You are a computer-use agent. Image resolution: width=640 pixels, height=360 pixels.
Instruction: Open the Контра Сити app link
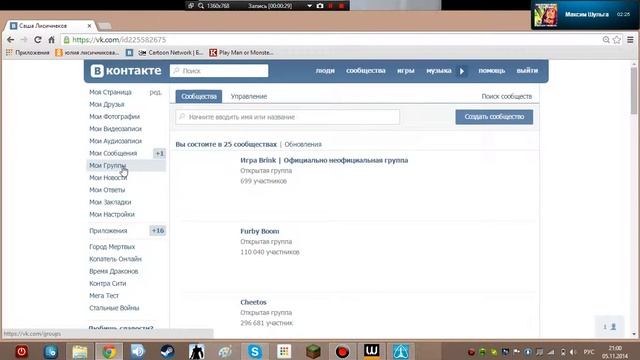point(108,284)
